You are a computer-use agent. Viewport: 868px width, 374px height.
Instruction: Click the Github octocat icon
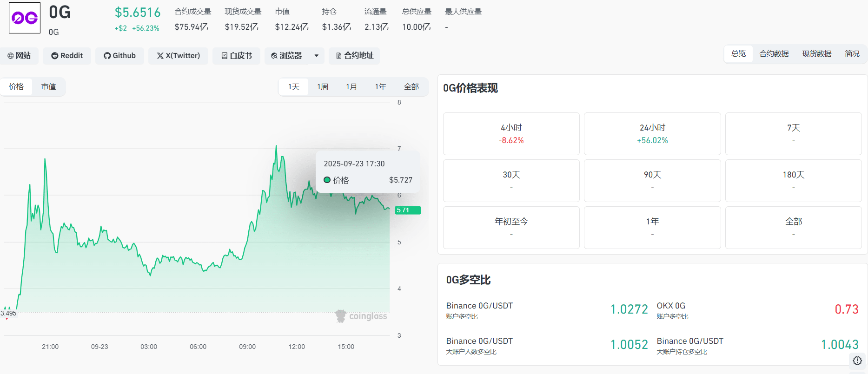click(x=107, y=56)
